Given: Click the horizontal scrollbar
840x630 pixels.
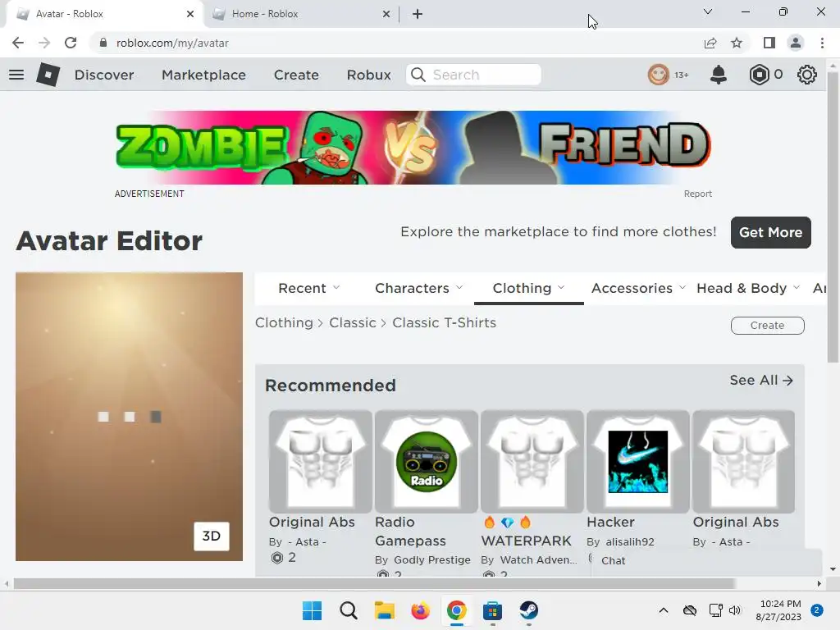Looking at the screenshot, I should (374, 583).
